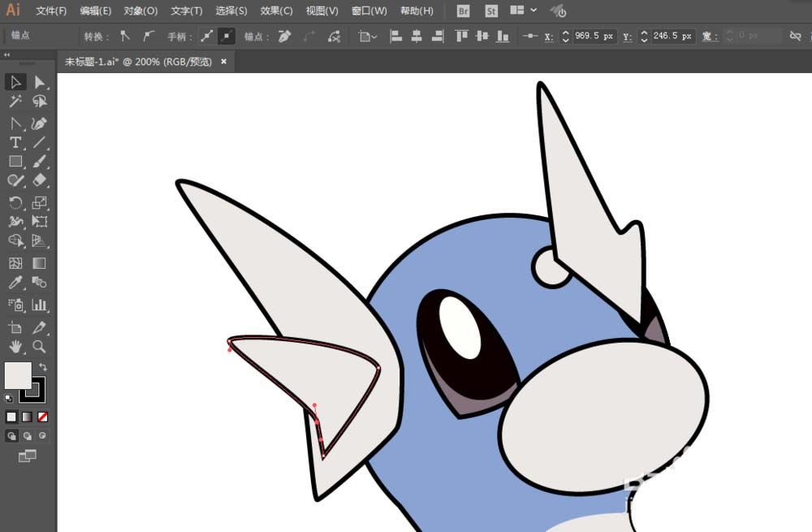Select the Gradient tool
Image resolution: width=812 pixels, height=532 pixels.
pyautogui.click(x=39, y=263)
